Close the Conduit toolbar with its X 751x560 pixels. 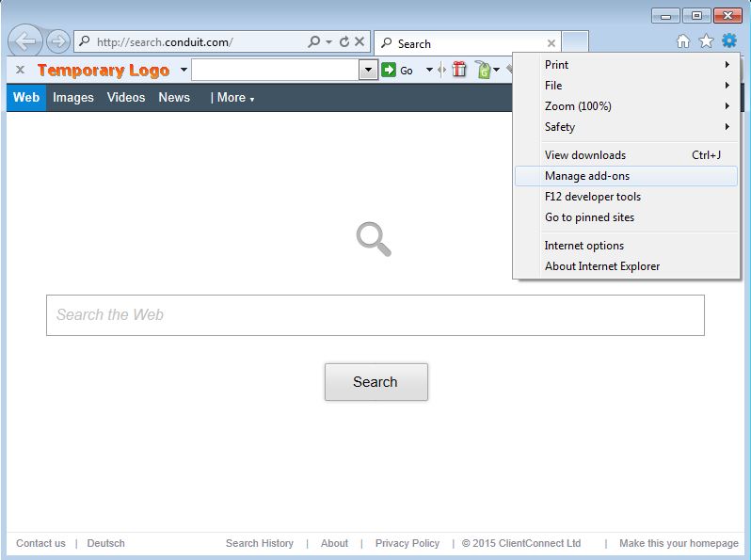(x=20, y=70)
